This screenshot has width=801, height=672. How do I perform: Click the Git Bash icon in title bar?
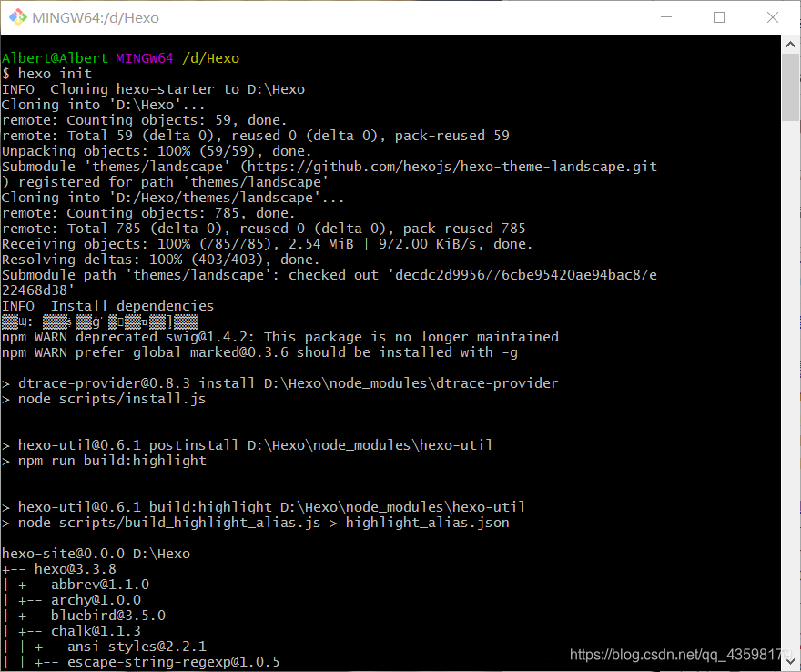18,17
